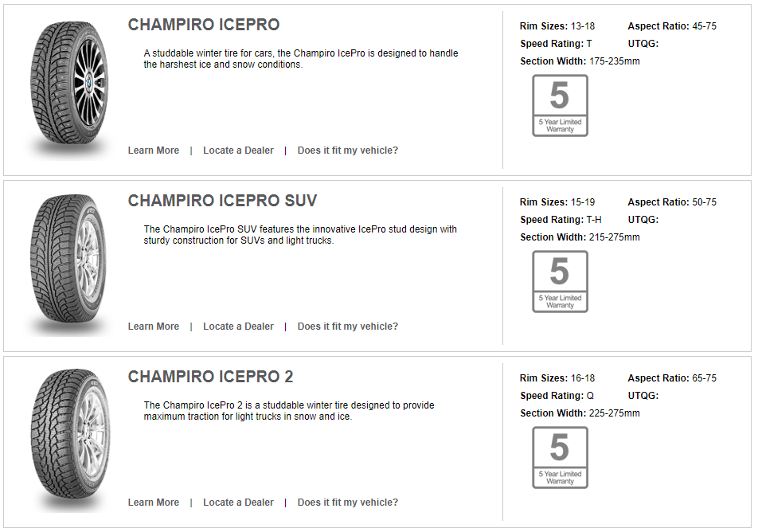
Task: Click the IcePro 2 5 Year Warranty badge
Action: pyautogui.click(x=560, y=458)
